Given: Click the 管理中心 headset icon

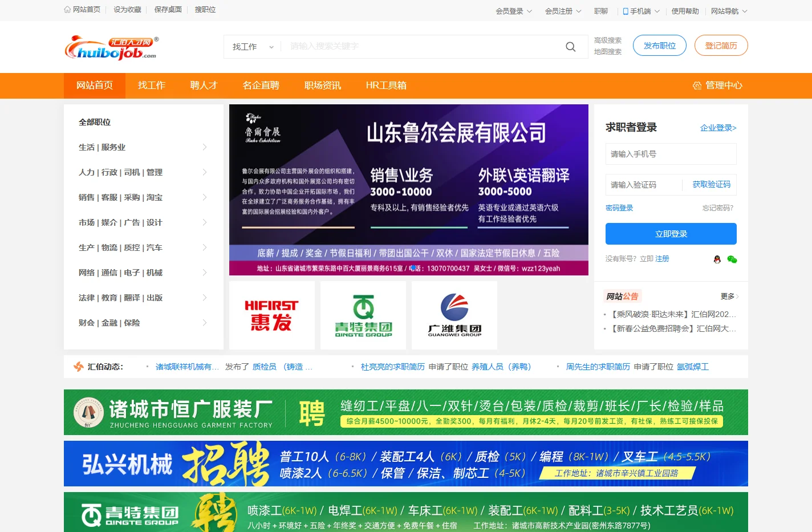Looking at the screenshot, I should pos(697,86).
